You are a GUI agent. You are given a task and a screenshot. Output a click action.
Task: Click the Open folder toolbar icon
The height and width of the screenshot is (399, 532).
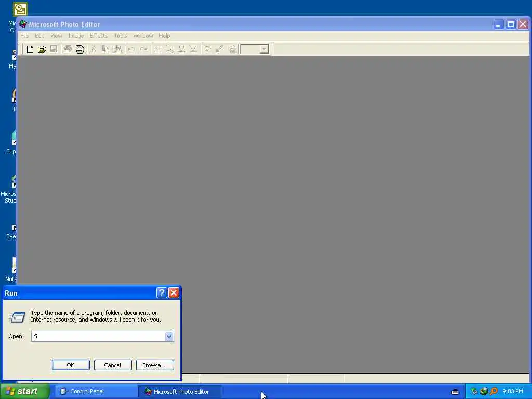pos(42,49)
